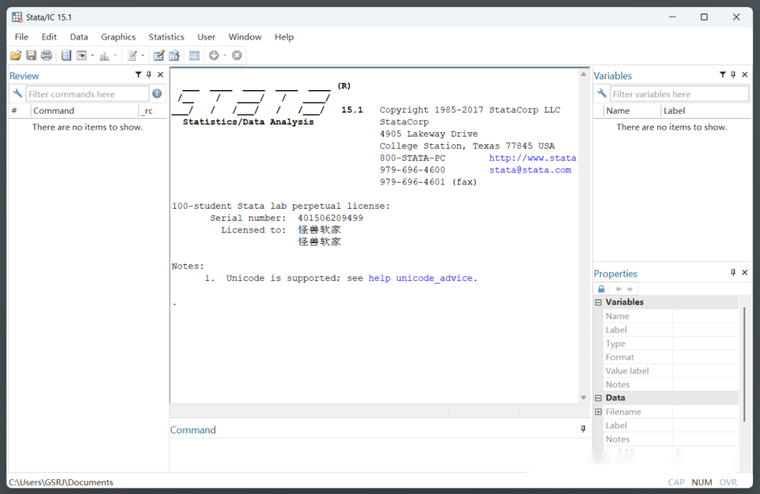The image size is (760, 494).
Task: Click the http://www.stata link
Action: coord(532,158)
